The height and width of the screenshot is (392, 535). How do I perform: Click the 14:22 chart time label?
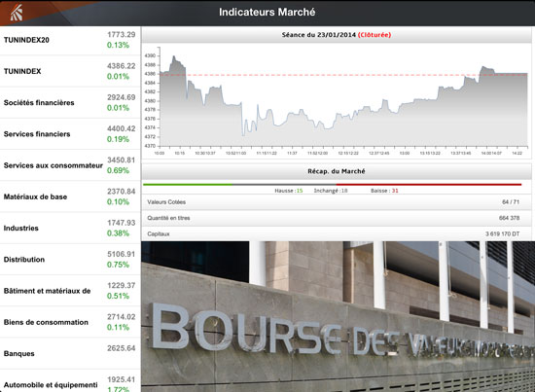coord(517,153)
